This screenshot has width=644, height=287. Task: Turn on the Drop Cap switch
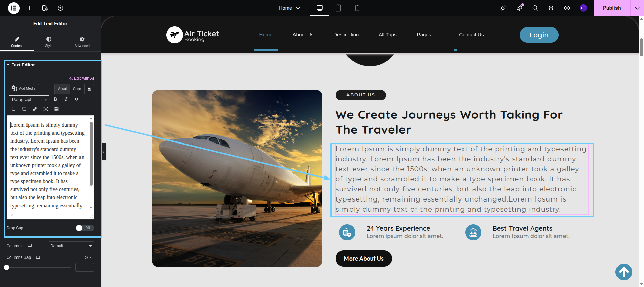pos(85,228)
